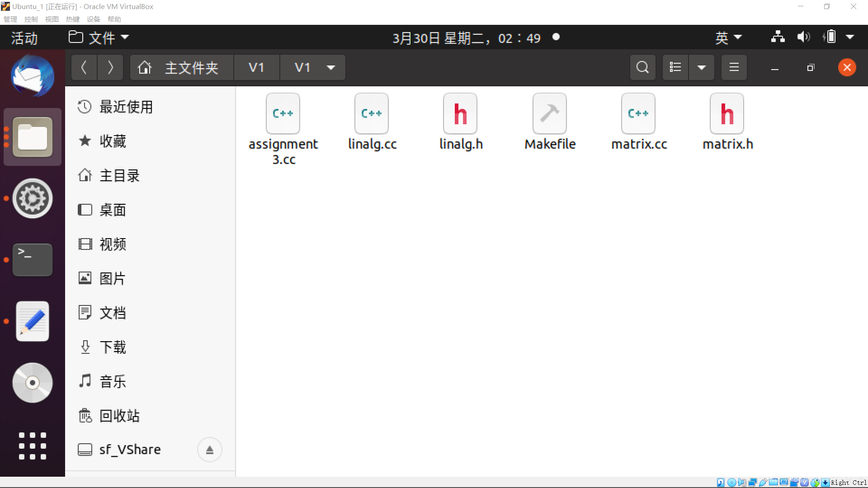
Task: Show all applications grid
Action: coord(33,446)
